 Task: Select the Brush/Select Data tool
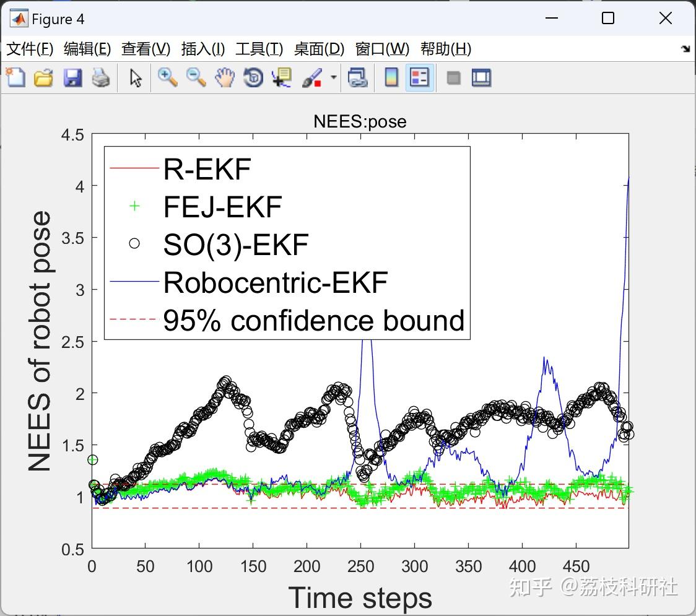tap(311, 77)
